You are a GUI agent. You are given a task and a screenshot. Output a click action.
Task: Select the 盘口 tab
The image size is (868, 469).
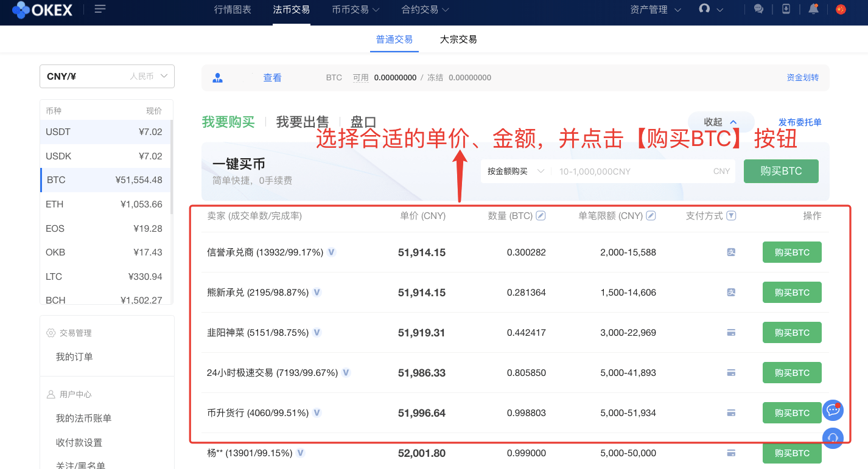(x=363, y=122)
